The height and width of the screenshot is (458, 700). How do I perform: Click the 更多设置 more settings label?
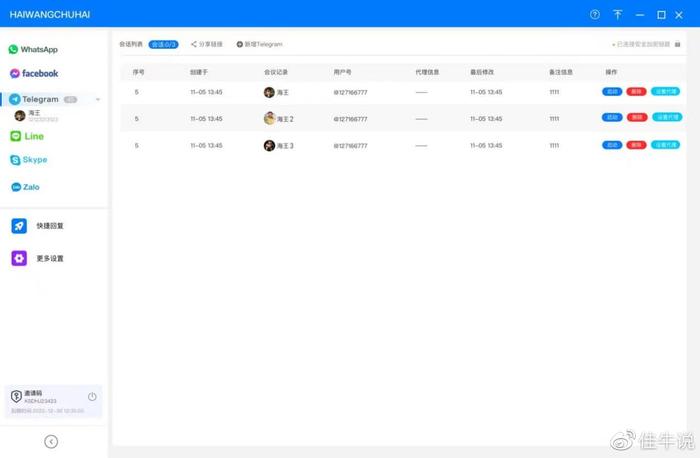(50, 258)
